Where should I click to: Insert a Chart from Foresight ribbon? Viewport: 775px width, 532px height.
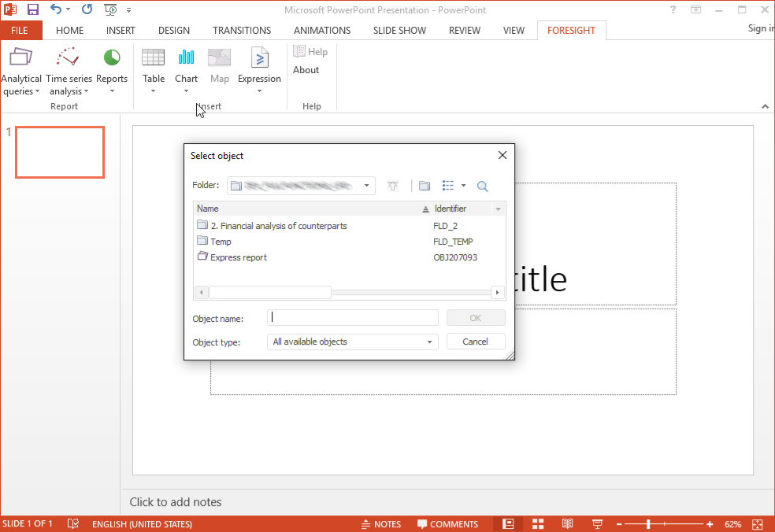coord(186,71)
